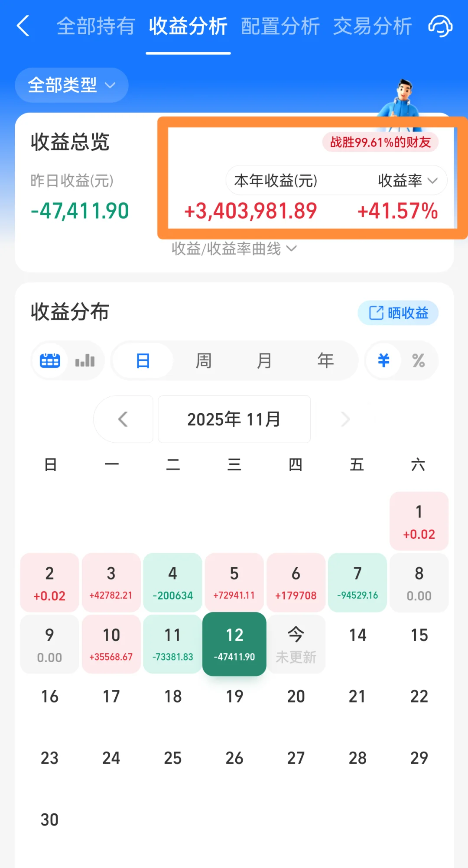
Task: Select calendar date 20
Action: 296,697
